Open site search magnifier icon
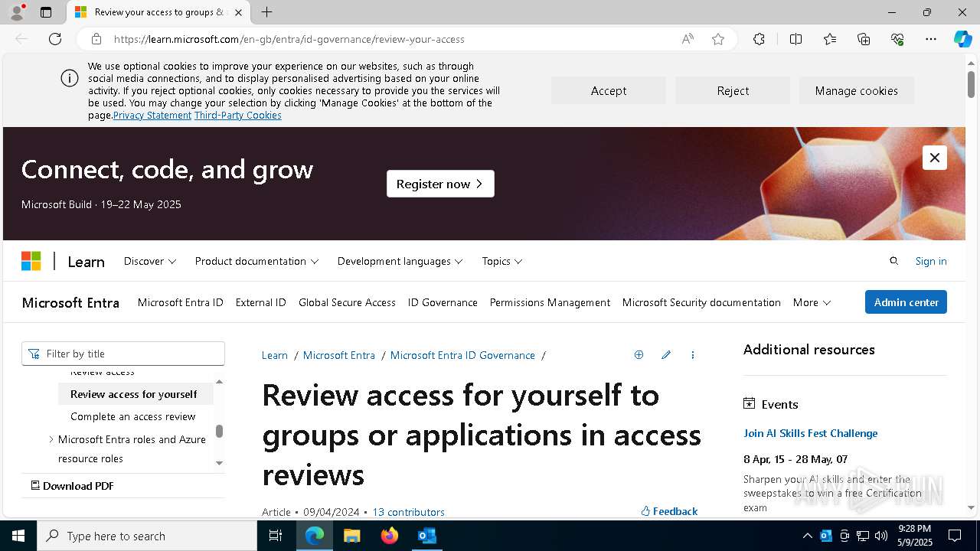 [x=893, y=261]
